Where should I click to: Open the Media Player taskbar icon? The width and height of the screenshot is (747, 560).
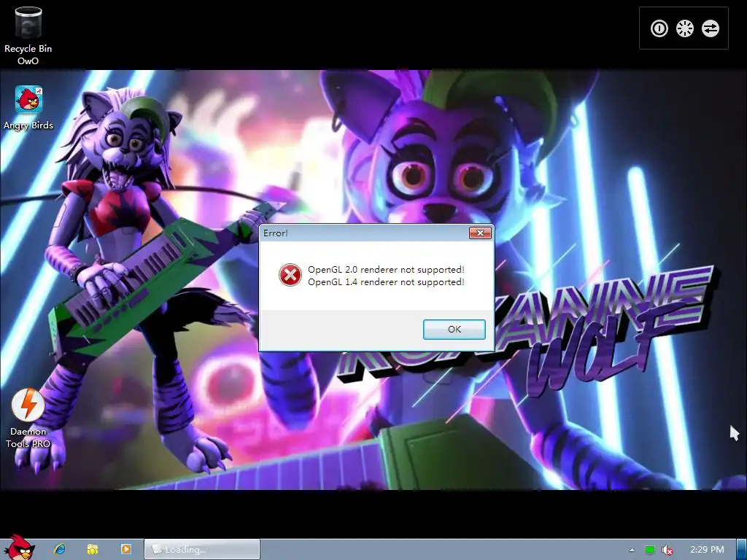pyautogui.click(x=125, y=549)
